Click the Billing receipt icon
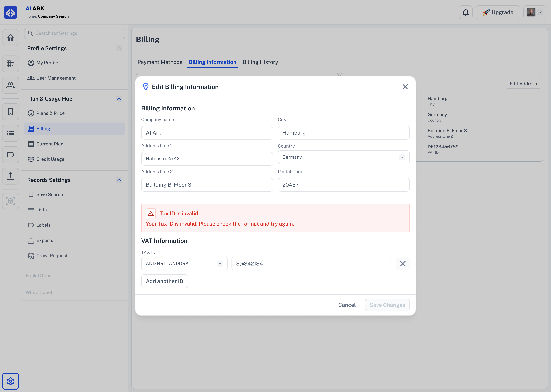Viewport: 551px width, 392px height. [x=31, y=129]
